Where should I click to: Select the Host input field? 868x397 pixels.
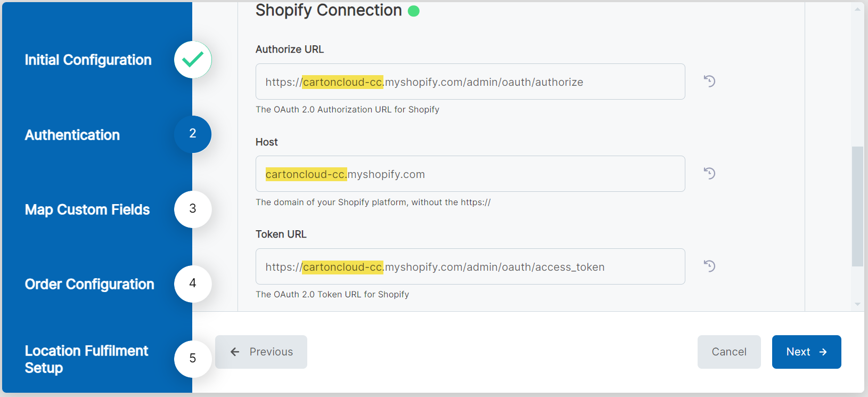pos(470,174)
